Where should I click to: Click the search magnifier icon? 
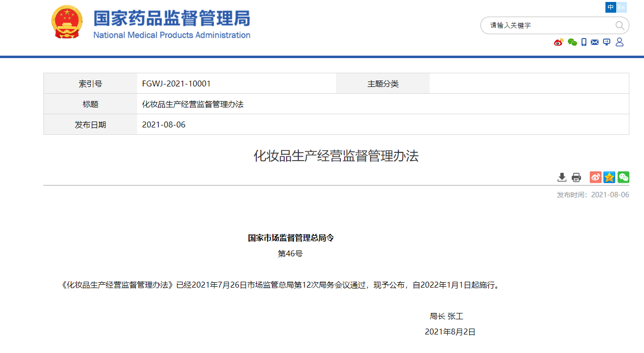click(x=620, y=25)
